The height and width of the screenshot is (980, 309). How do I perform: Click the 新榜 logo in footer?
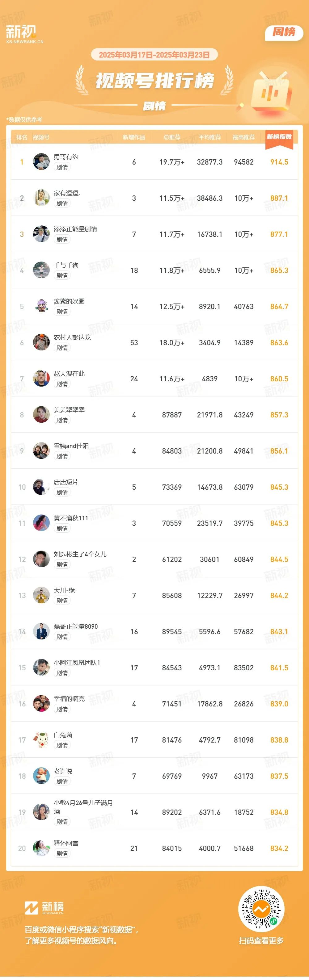click(44, 907)
